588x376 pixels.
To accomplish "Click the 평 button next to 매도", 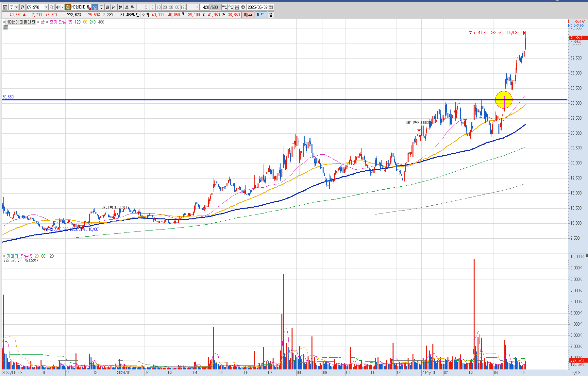I will [271, 15].
